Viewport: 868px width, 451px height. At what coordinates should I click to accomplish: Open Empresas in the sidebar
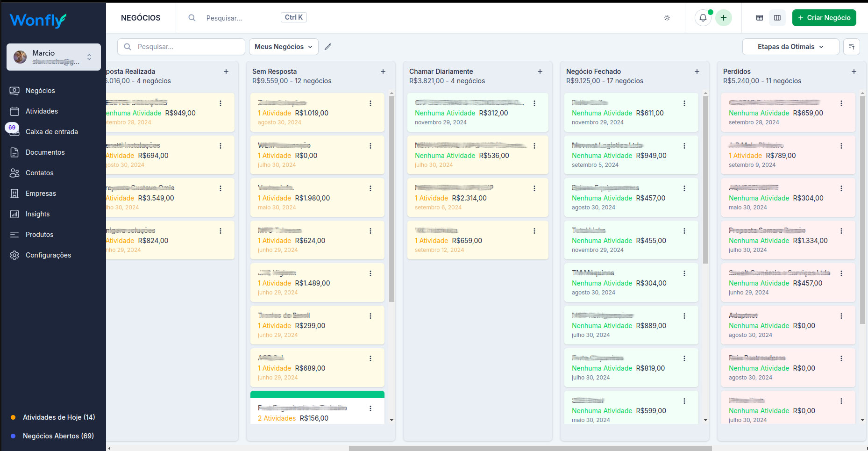tap(41, 193)
